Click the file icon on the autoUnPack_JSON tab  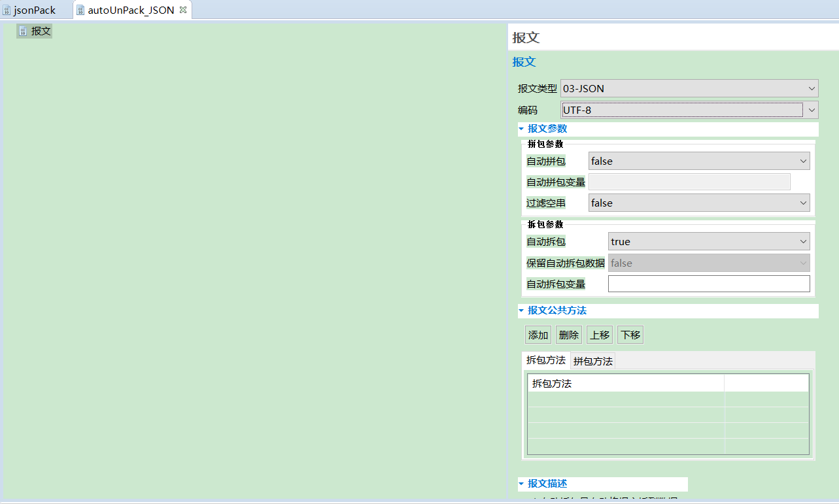point(80,10)
